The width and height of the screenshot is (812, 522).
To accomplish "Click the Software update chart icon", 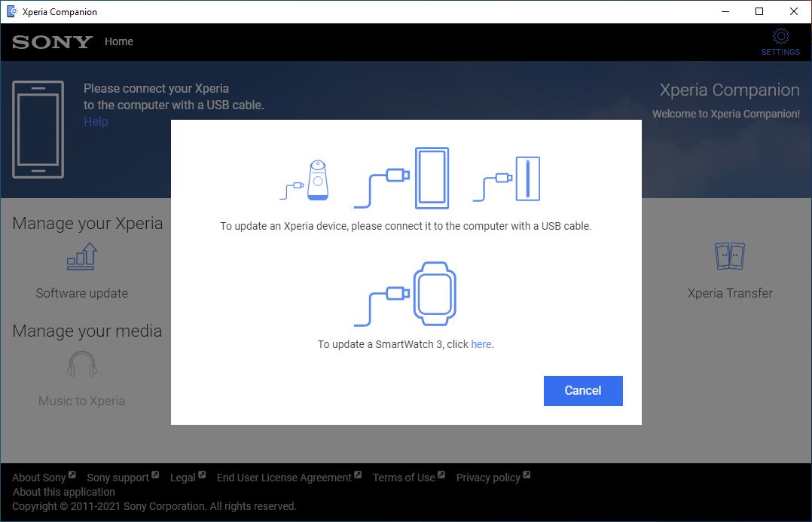I will 82,256.
